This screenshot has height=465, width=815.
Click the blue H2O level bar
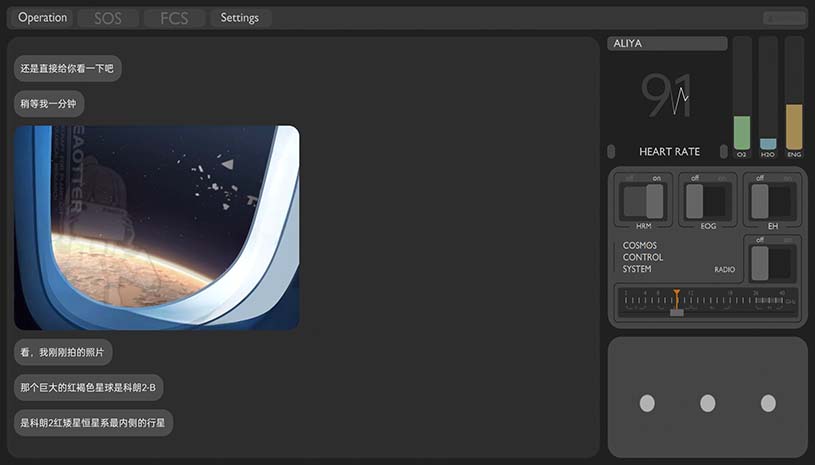(768, 144)
